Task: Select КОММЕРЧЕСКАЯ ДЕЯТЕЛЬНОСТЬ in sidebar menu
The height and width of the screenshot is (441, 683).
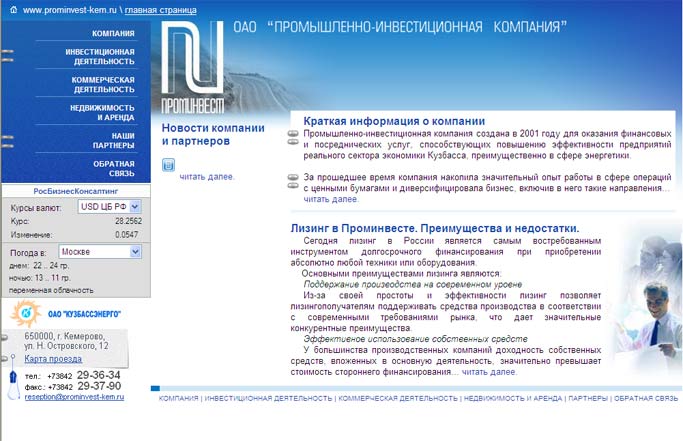Action: [x=103, y=85]
